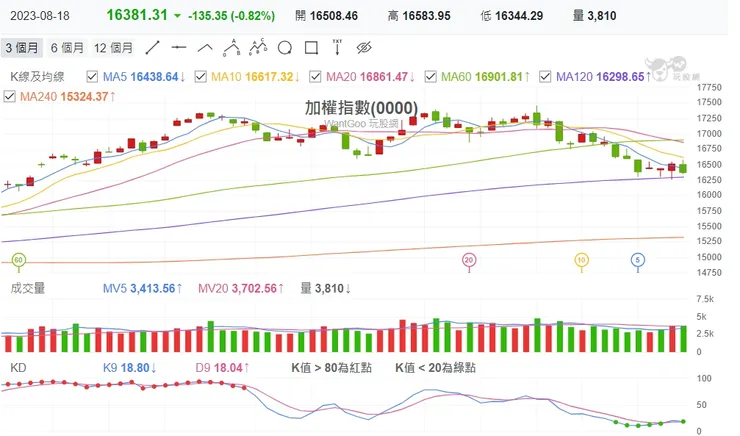
Task: Switch to the 12 個月 range tab
Action: click(113, 48)
